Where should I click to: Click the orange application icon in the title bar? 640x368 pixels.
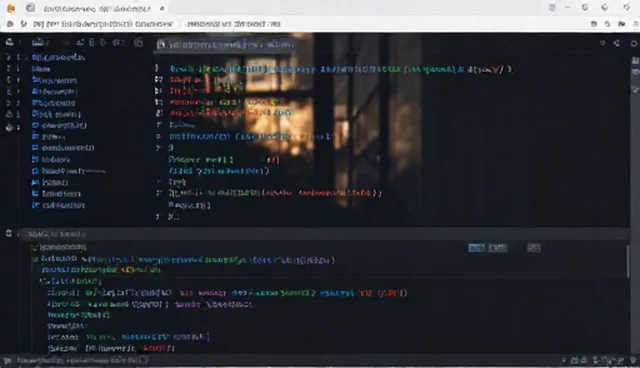point(11,8)
